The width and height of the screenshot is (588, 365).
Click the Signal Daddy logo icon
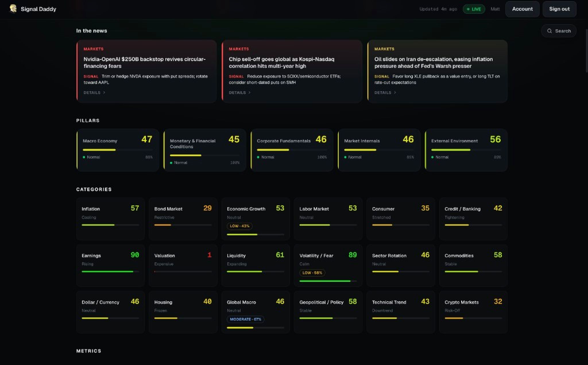click(x=13, y=9)
